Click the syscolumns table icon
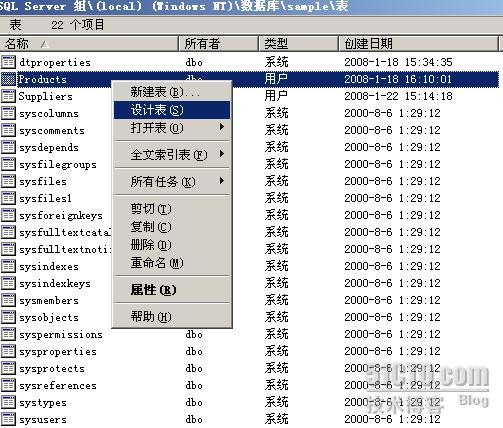 [x=8, y=113]
